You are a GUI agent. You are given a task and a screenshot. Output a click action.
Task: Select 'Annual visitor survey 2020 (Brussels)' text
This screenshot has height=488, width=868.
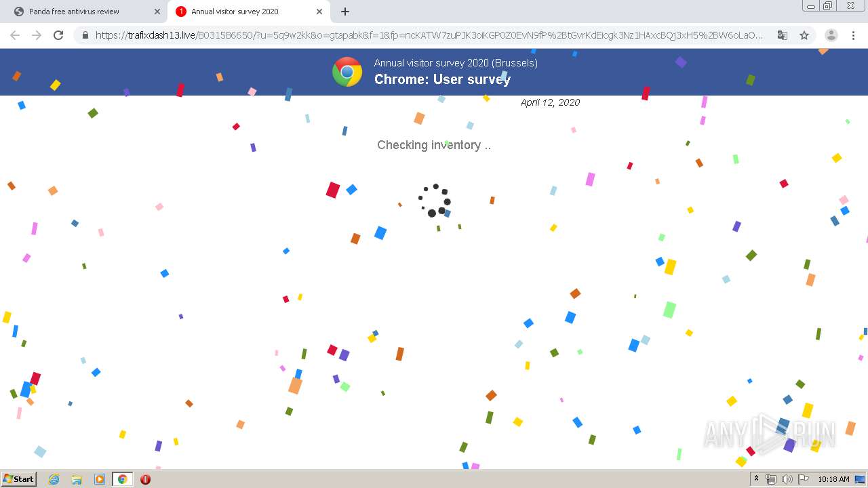coord(456,63)
